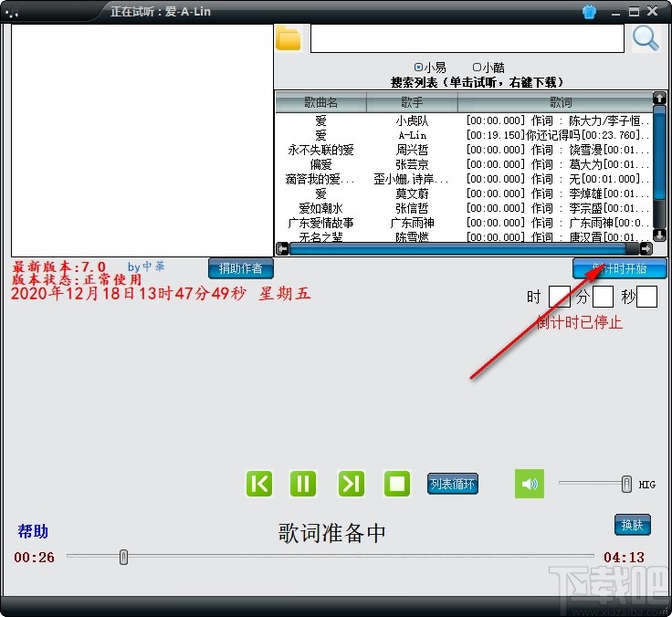672x617 pixels.
Task: Click the search text input field
Action: 467,38
